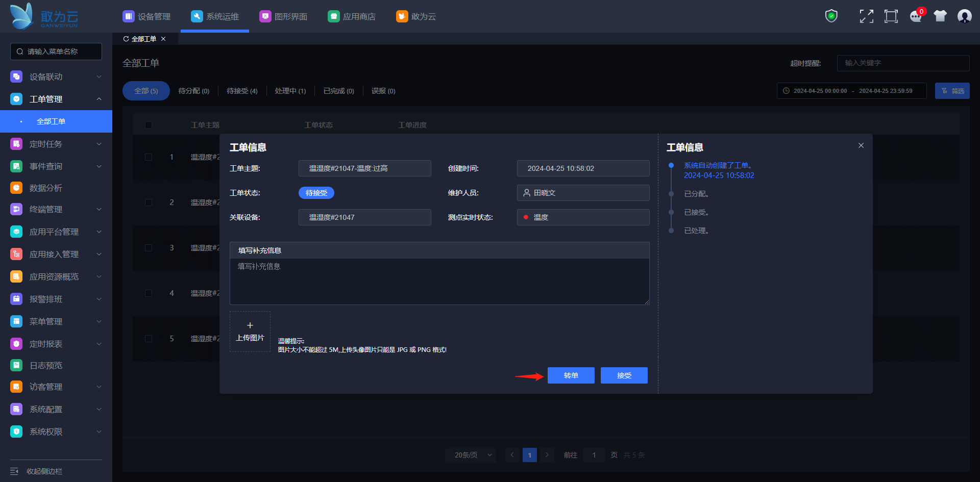Image resolution: width=980 pixels, height=482 pixels.
Task: Check the checkbox for row 1
Action: 149,157
